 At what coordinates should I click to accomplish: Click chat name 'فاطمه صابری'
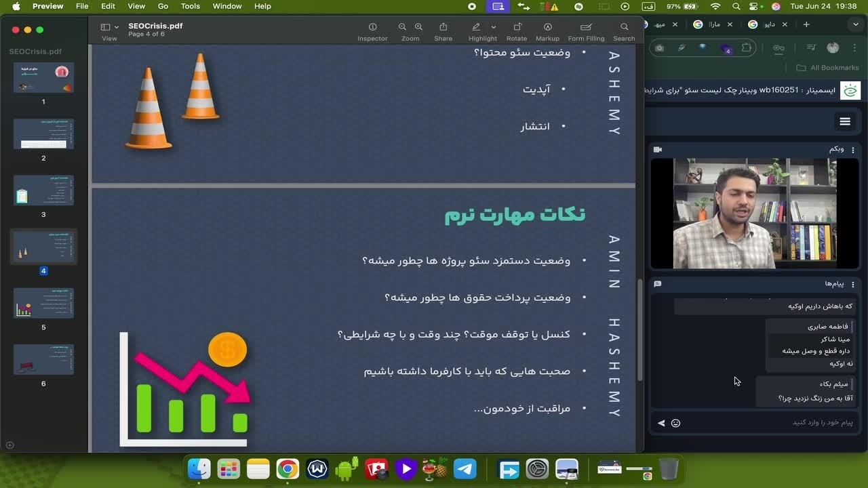[827, 327]
